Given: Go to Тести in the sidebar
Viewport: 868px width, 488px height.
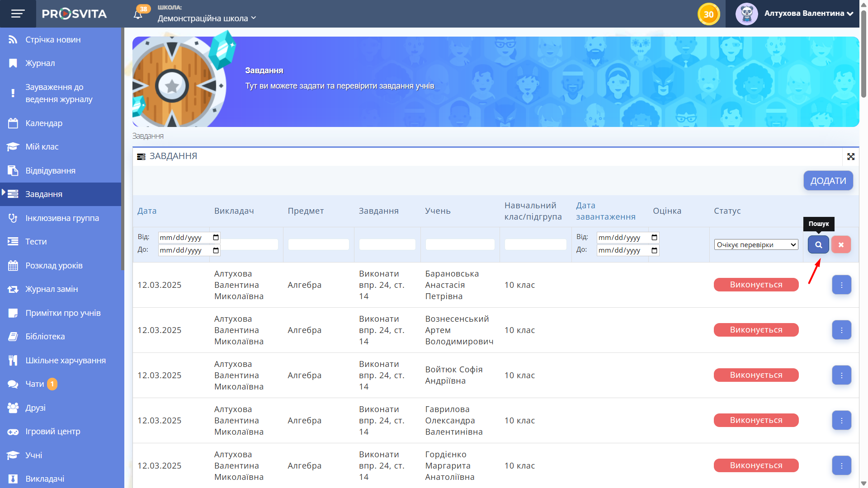Looking at the screenshot, I should click(36, 242).
